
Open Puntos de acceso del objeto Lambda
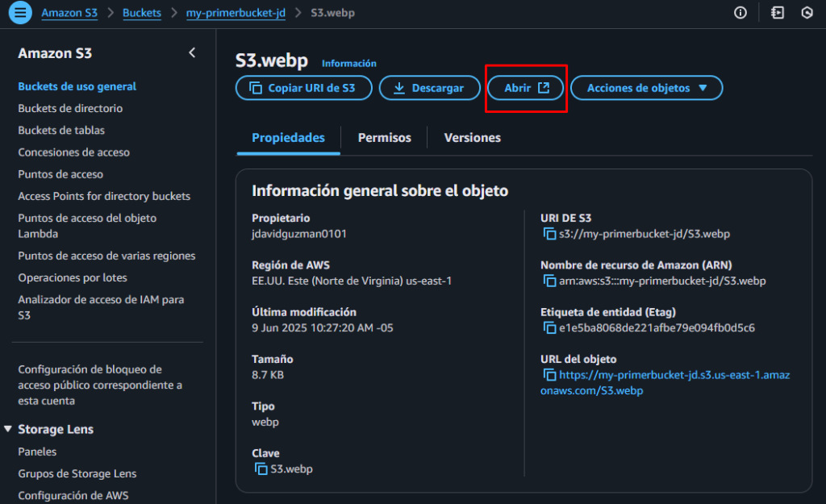(87, 226)
